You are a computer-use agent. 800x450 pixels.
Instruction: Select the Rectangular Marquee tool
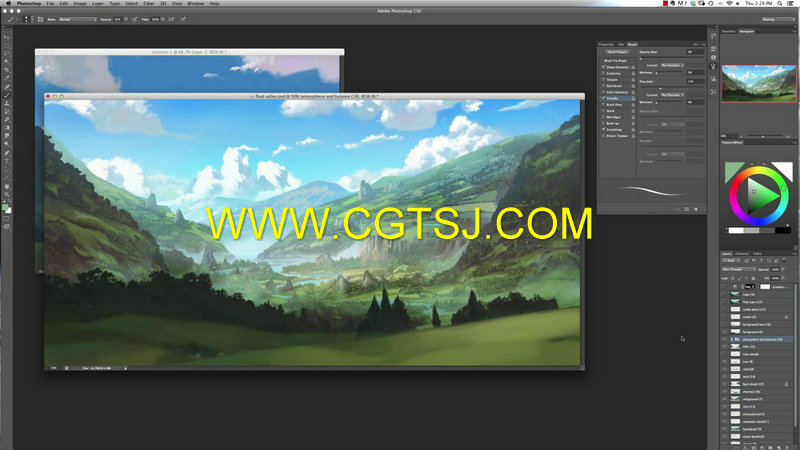click(7, 45)
